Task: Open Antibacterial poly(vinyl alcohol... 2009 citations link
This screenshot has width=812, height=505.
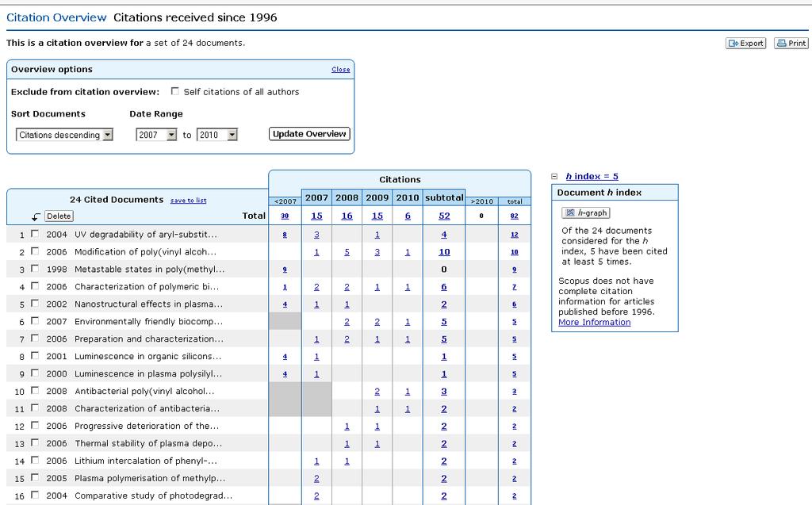Action: click(377, 392)
